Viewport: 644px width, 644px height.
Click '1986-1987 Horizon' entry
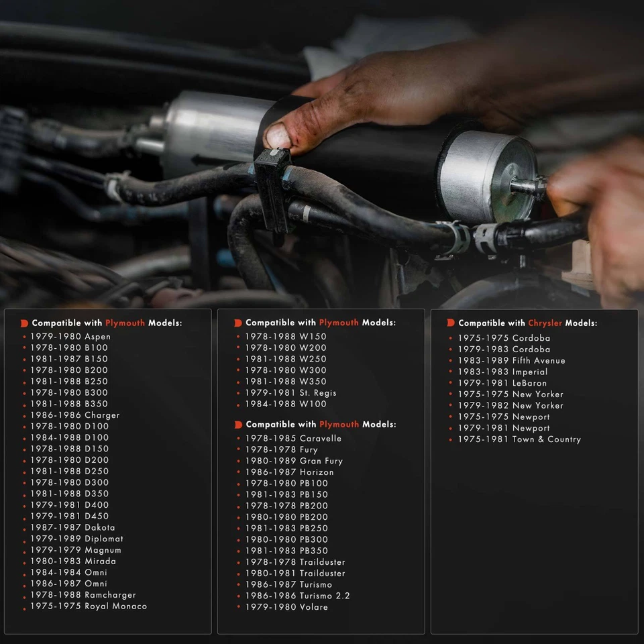point(290,472)
